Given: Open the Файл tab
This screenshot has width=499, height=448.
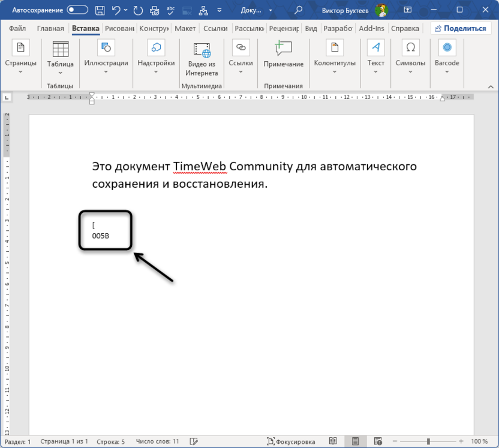Looking at the screenshot, I should [17, 28].
